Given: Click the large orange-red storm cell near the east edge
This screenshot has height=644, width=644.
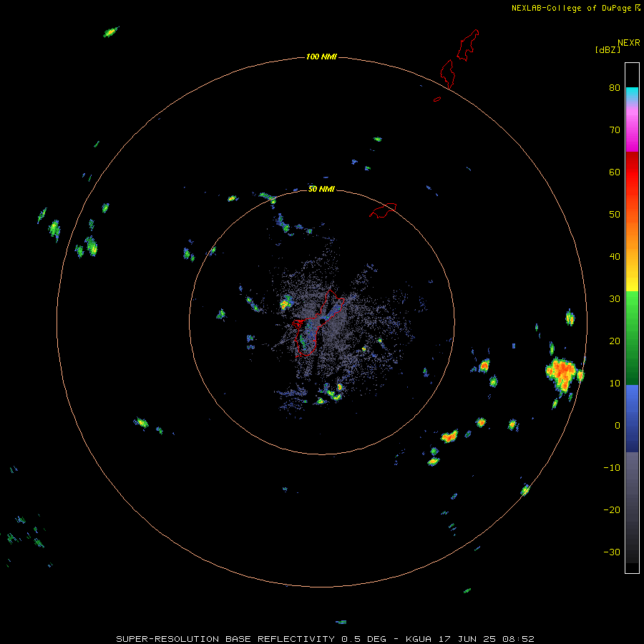Looking at the screenshot, I should (564, 373).
